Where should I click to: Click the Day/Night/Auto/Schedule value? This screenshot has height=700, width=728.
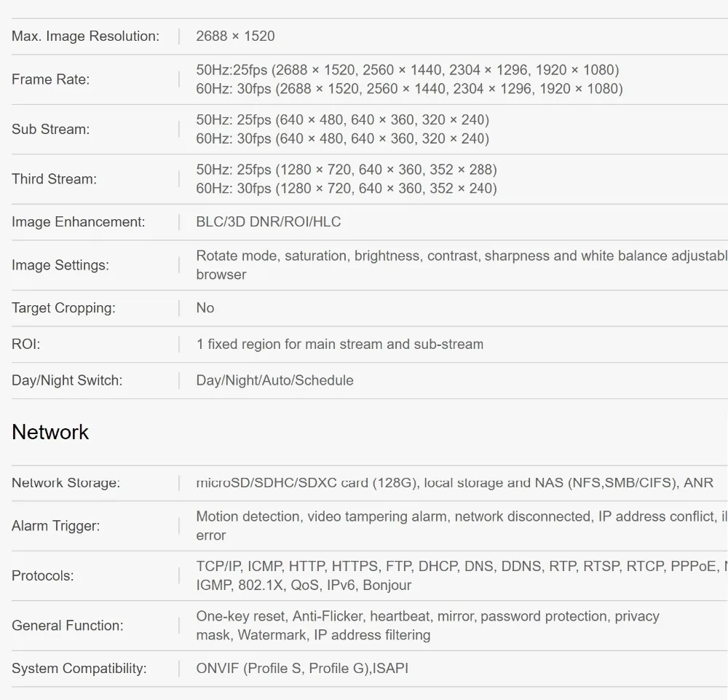275,380
